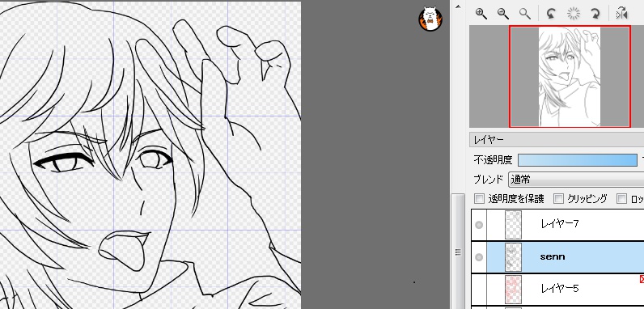Click the senn layer thumbnail
Viewport: 644px width, 309px height.
tap(513, 257)
